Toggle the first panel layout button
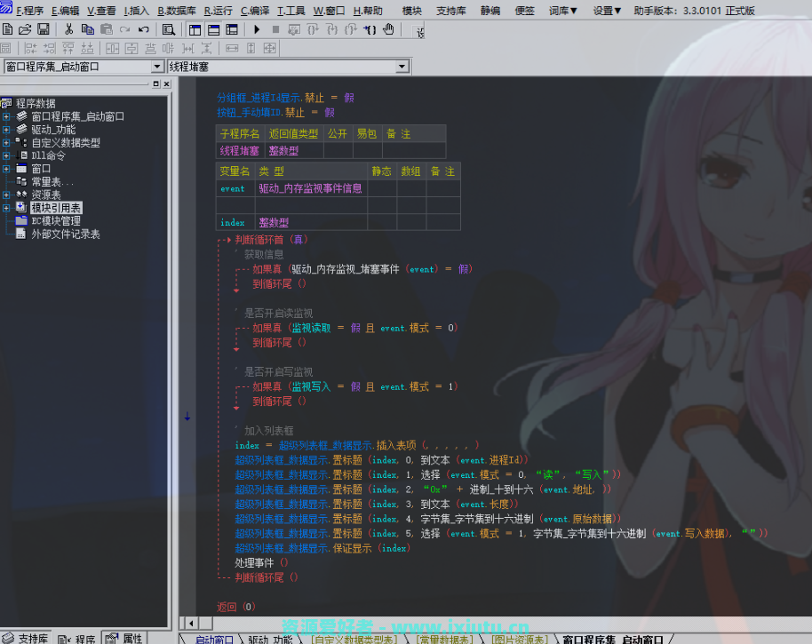Screen dimensions: 812x644 (x=195, y=29)
